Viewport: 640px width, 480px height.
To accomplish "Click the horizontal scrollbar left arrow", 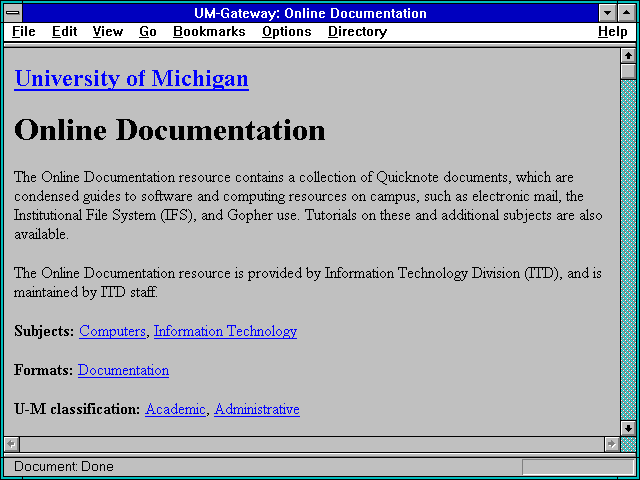I will tap(11, 444).
